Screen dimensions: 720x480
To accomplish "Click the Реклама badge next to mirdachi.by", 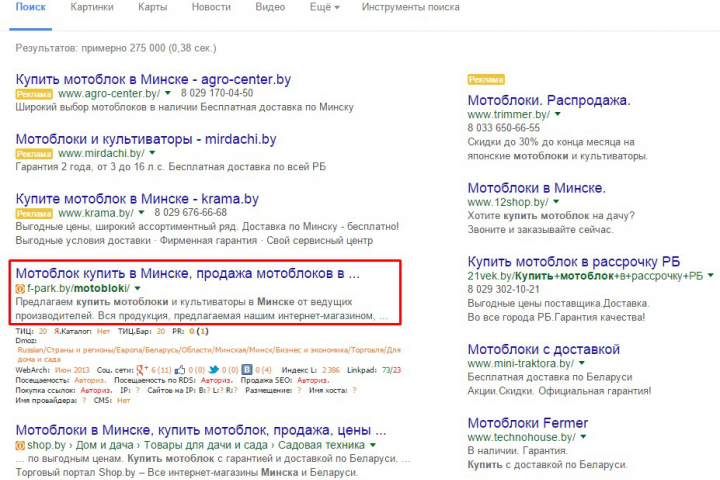I will tap(34, 154).
